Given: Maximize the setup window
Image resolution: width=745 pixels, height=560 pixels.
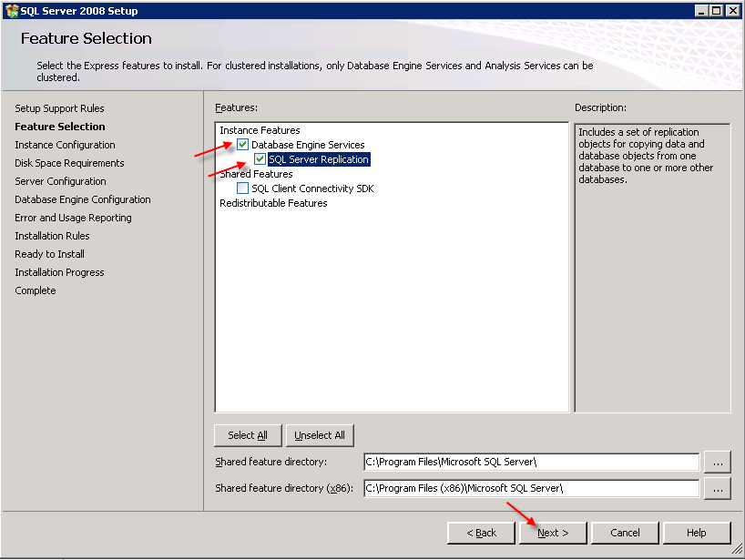Looking at the screenshot, I should pos(717,10).
